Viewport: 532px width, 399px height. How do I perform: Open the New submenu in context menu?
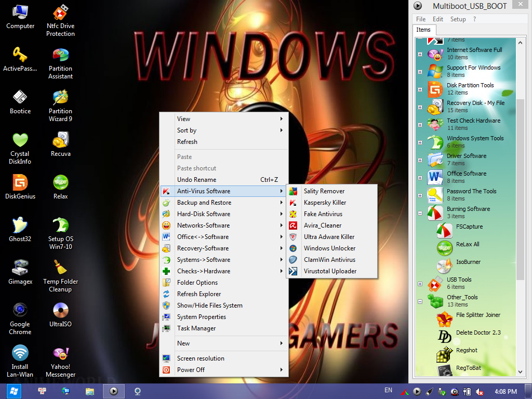[x=224, y=343]
